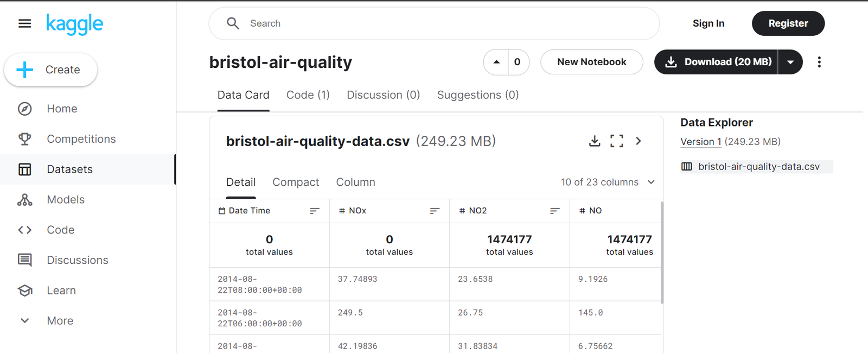Click the NO2 column sort icon
Image resolution: width=868 pixels, height=353 pixels.
pyautogui.click(x=554, y=211)
